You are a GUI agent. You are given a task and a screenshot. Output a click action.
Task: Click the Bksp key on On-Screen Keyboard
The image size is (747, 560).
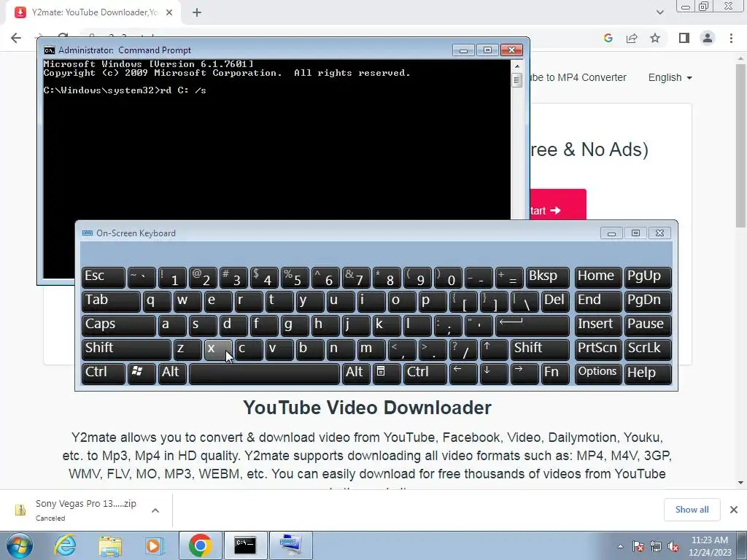point(547,277)
